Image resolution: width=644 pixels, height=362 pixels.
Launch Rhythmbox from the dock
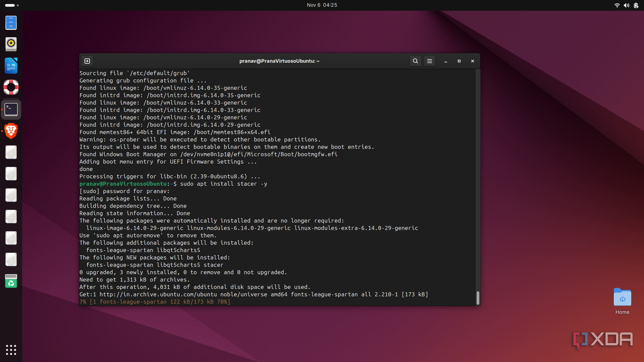11,44
